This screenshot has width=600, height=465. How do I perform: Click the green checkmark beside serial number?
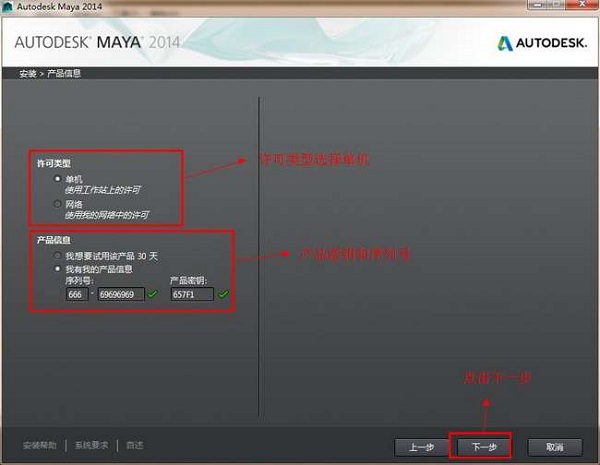click(x=152, y=294)
